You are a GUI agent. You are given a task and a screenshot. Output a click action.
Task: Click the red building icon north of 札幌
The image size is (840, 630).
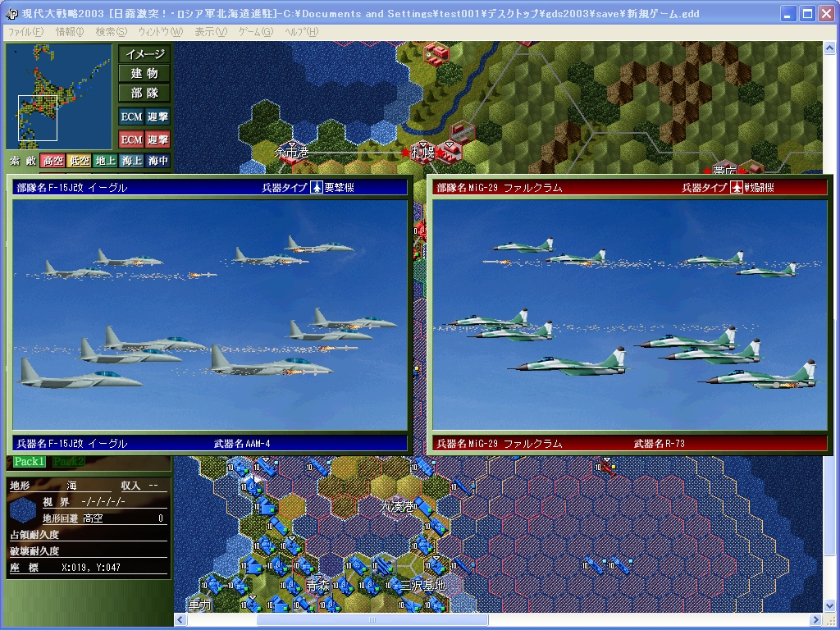click(435, 52)
